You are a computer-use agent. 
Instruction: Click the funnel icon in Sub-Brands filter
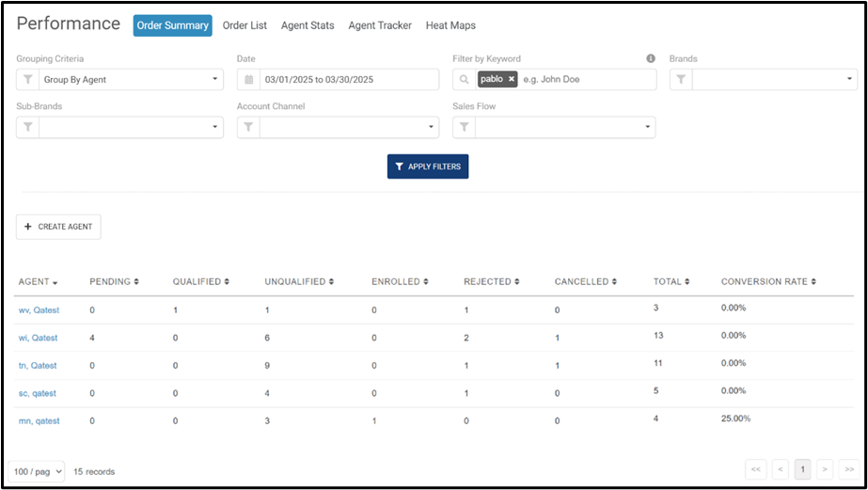[x=27, y=127]
